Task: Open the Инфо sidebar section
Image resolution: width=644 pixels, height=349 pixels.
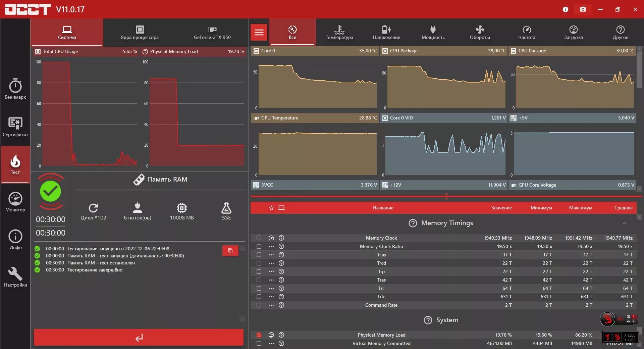Action: pos(15,240)
